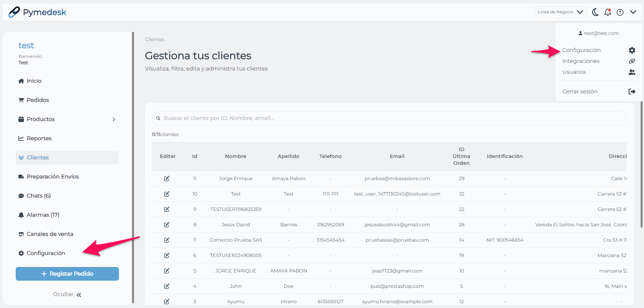Click the Ocultar double-chevron icon
This screenshot has height=308, width=644.
[x=79, y=295]
